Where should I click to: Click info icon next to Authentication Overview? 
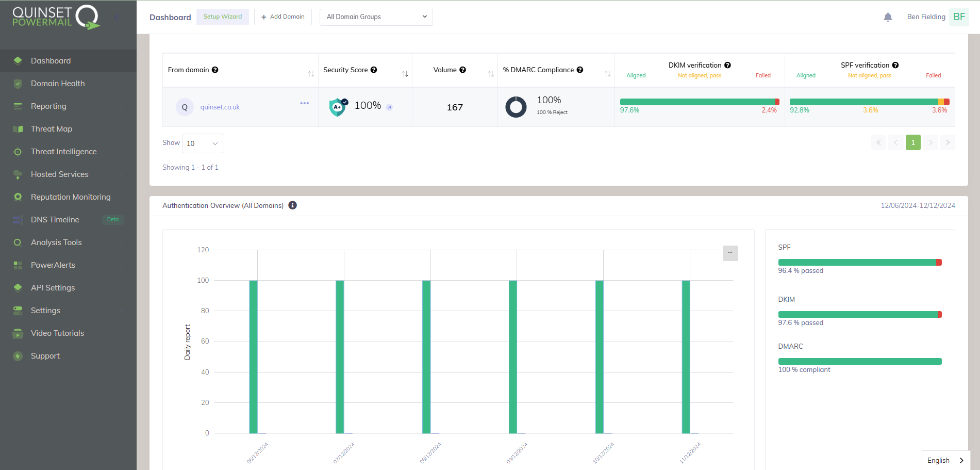[292, 205]
